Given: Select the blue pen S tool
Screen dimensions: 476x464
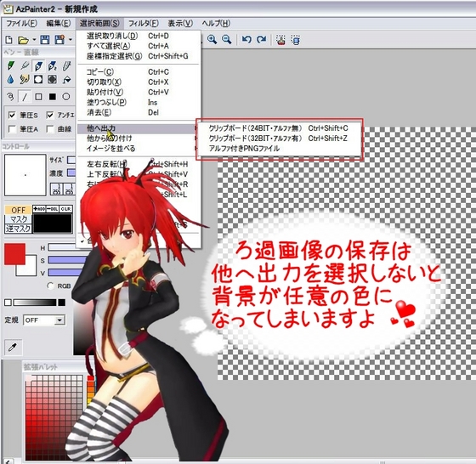Looking at the screenshot, I should (38, 65).
